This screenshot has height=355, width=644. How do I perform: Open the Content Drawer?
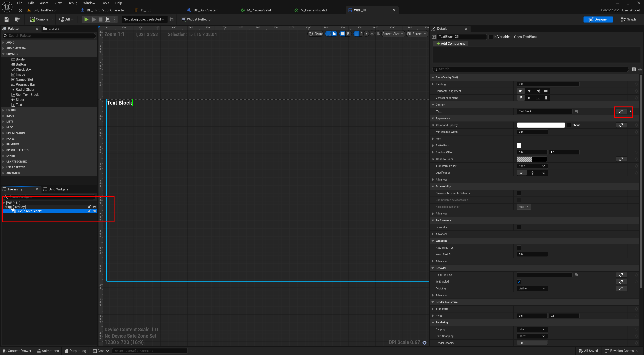coord(17,351)
